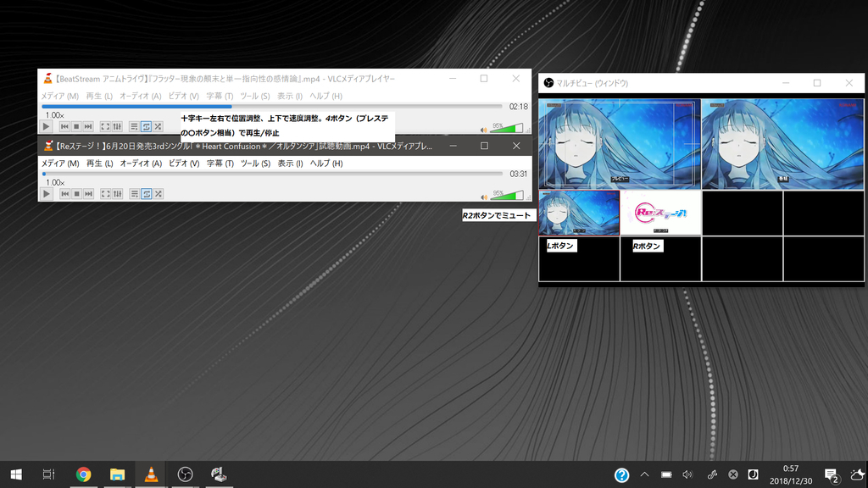
Task: Open オーディオ (A) menu in BeatStream VLC
Action: pos(141,97)
